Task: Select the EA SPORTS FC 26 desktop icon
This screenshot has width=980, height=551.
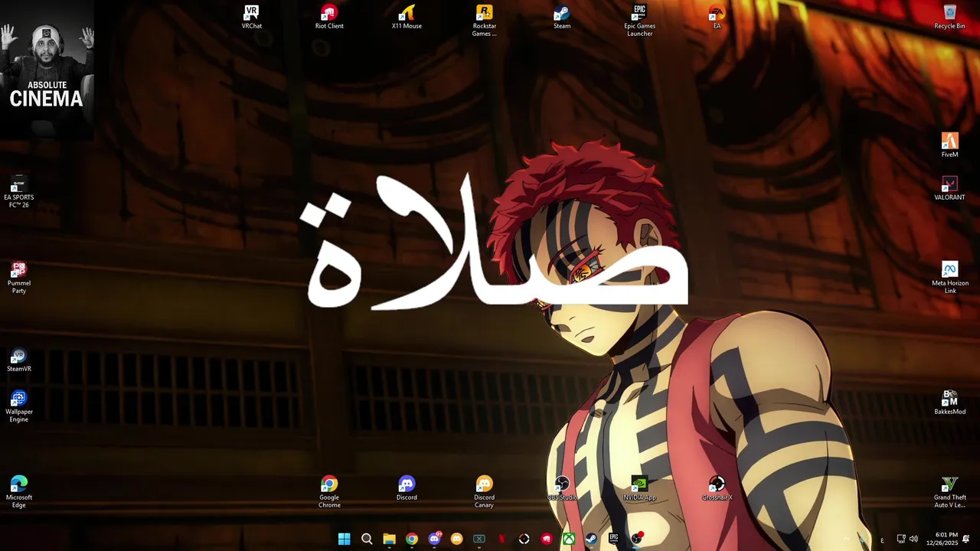Action: [19, 192]
